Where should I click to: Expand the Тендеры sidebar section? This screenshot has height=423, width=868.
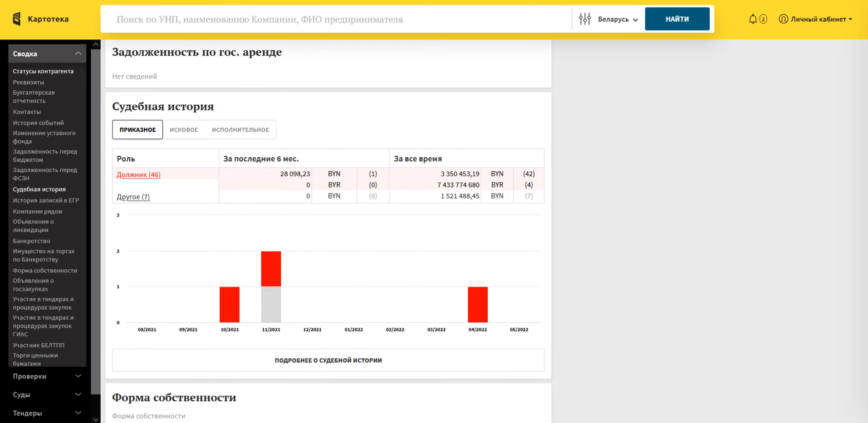tap(78, 413)
